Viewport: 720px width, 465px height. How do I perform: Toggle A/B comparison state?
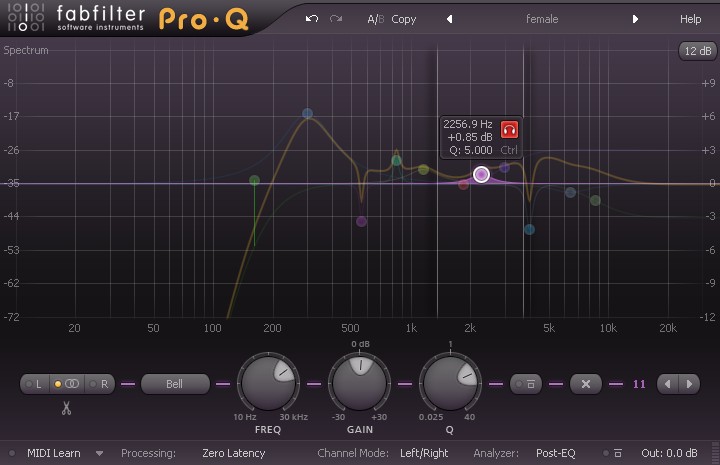[376, 19]
